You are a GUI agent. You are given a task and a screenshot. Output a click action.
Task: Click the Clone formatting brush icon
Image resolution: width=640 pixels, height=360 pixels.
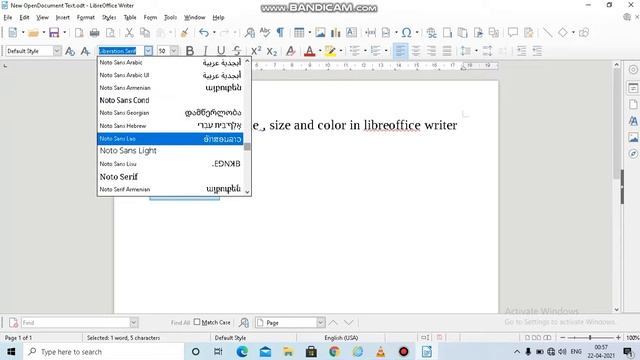click(x=184, y=33)
